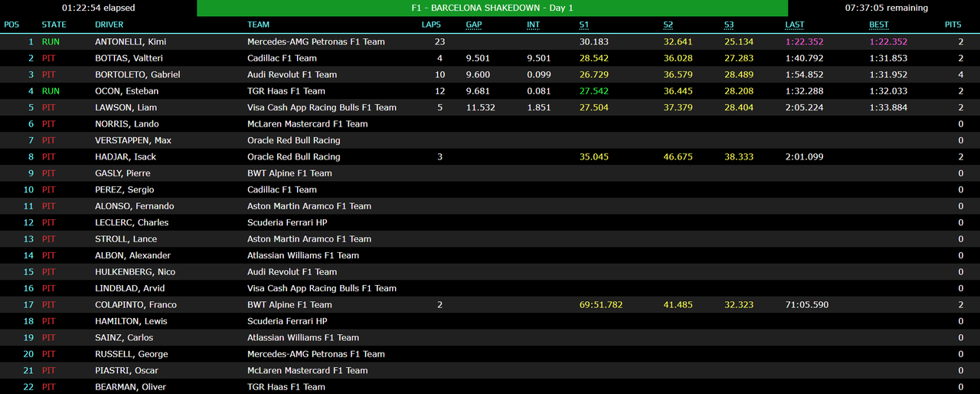The width and height of the screenshot is (980, 394).
Task: Click Lawson's gap value 11.532
Action: pyautogui.click(x=481, y=108)
